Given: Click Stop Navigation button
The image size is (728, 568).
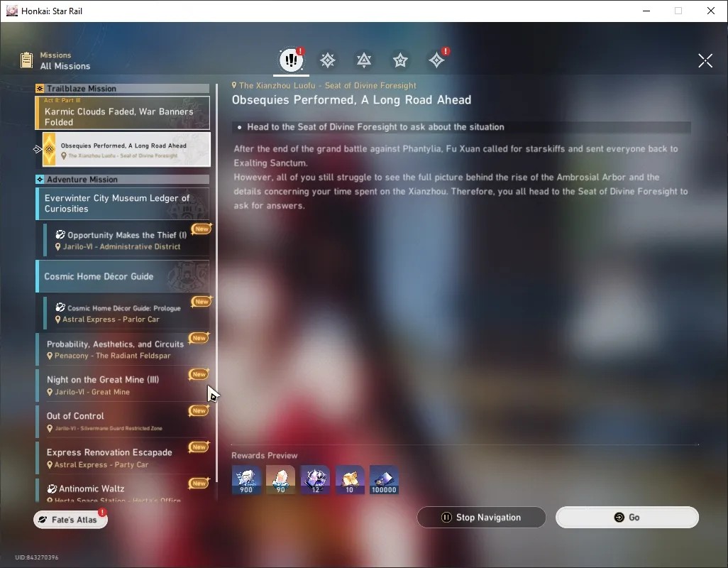Looking at the screenshot, I should click(482, 518).
